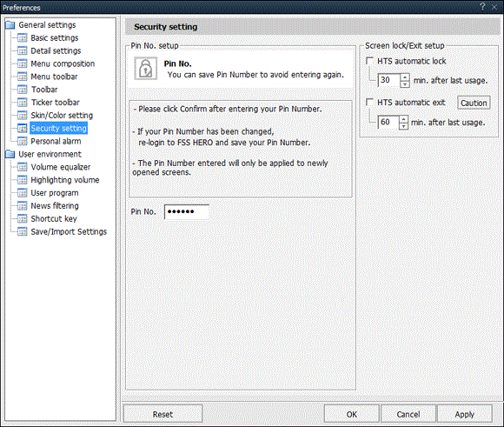This screenshot has height=427, width=504.
Task: Click the User environment folder icon
Action: tap(10, 154)
